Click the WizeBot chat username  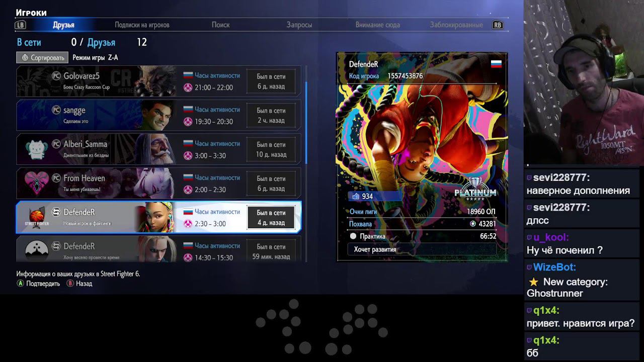click(x=554, y=267)
